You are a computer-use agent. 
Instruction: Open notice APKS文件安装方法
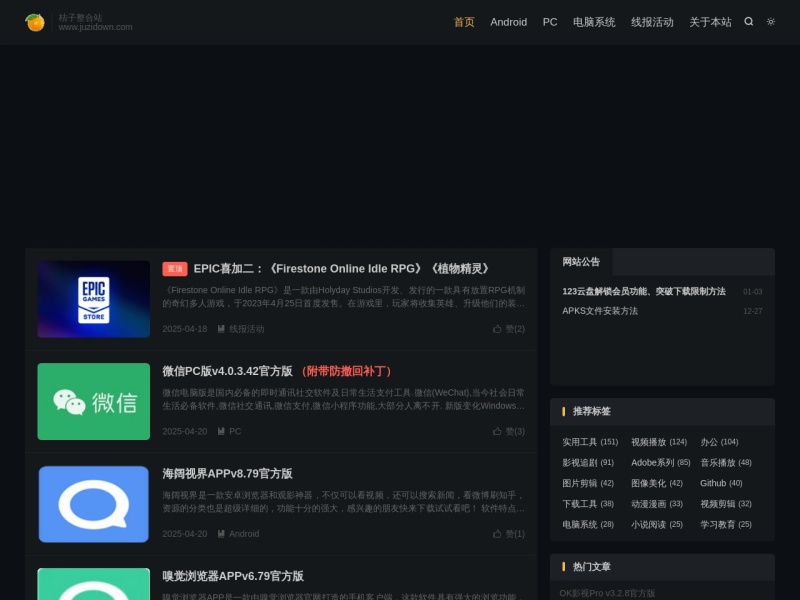coord(599,311)
